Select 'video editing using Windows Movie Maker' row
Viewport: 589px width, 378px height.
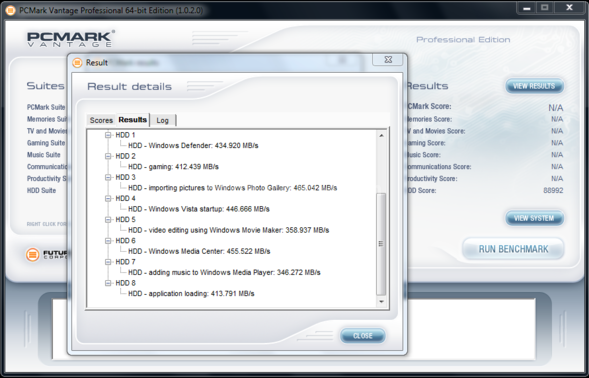[x=228, y=230]
